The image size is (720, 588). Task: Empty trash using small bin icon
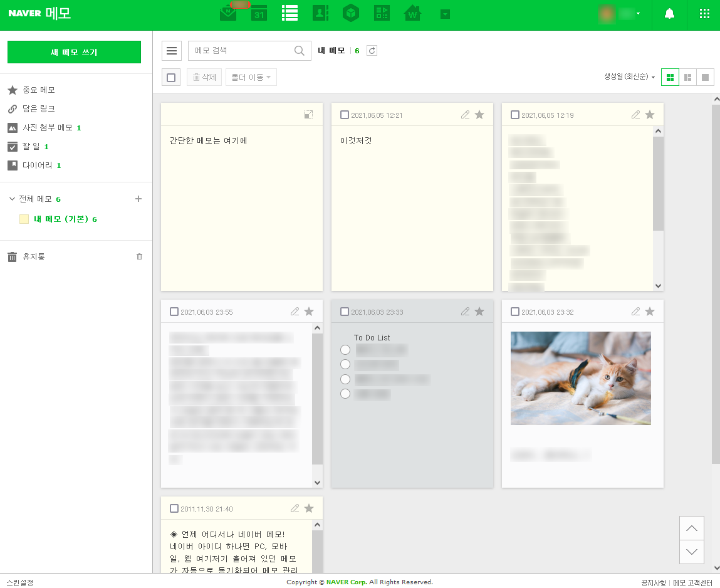pos(139,256)
